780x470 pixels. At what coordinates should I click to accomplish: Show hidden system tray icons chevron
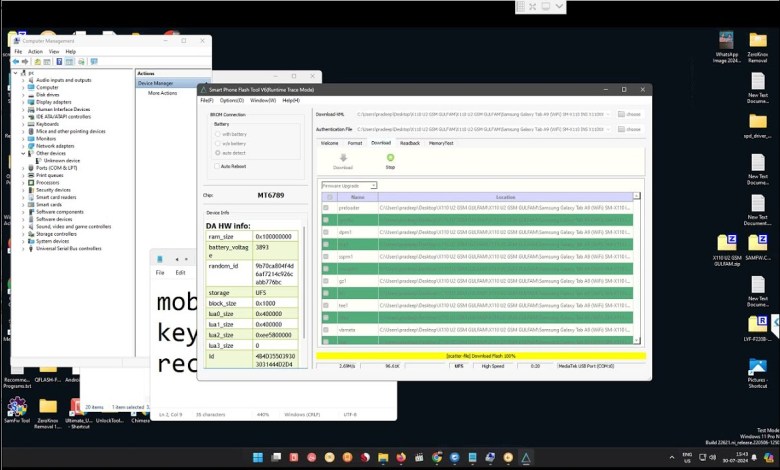(672, 458)
